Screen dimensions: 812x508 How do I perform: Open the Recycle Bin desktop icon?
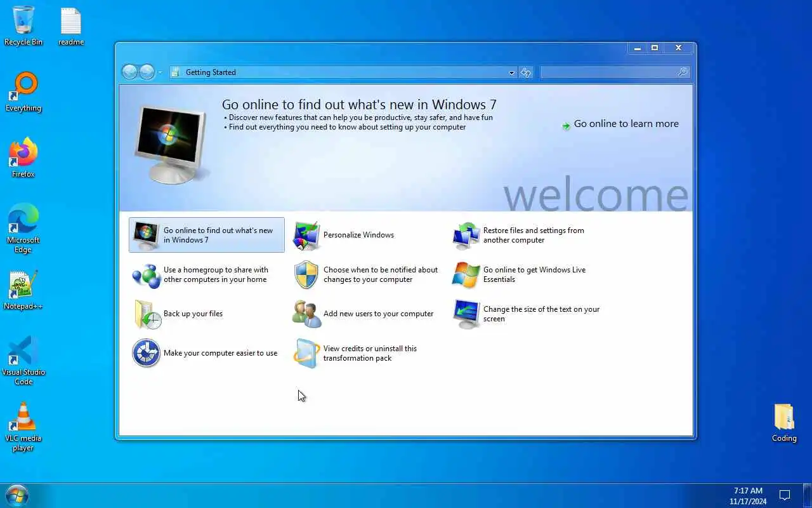[23, 26]
